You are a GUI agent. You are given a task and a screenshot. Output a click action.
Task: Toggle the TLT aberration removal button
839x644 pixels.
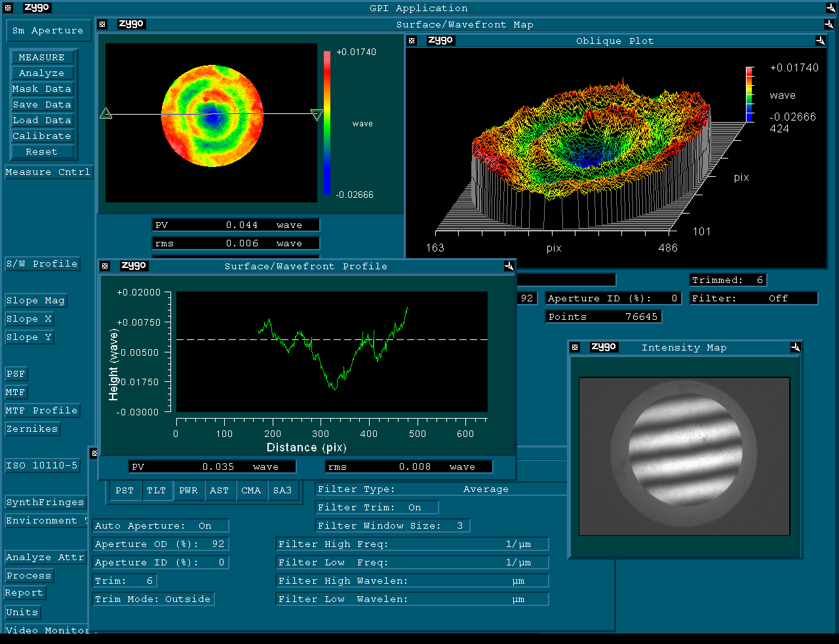[156, 490]
